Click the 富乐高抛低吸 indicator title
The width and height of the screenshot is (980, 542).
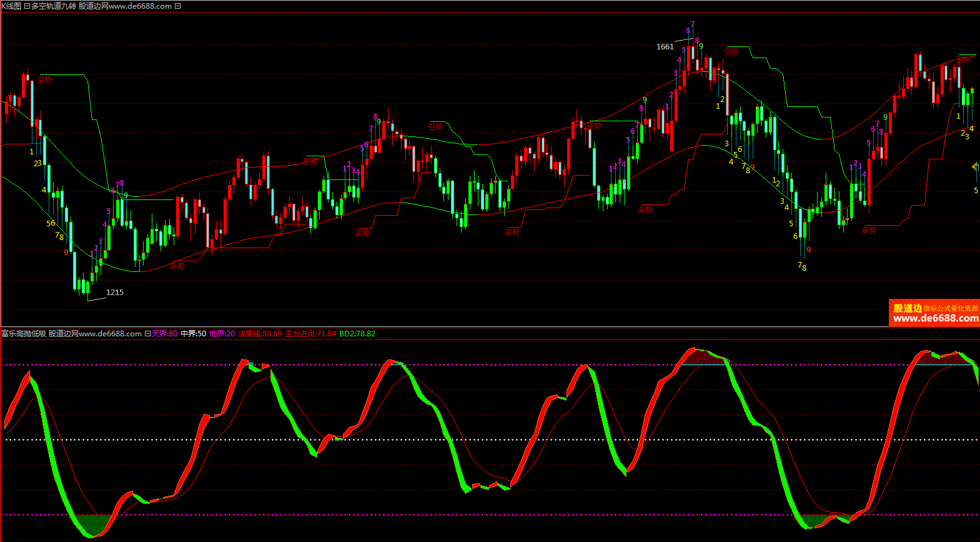coord(24,334)
